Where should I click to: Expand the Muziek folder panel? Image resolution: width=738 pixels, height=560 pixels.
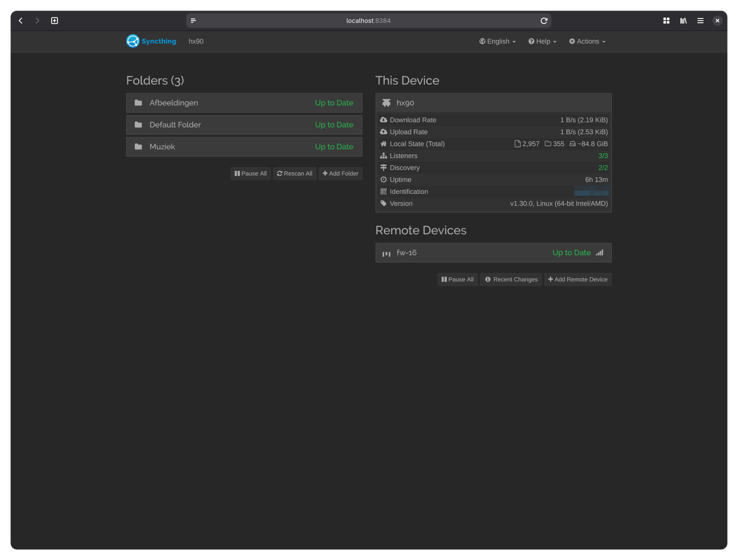coord(244,147)
